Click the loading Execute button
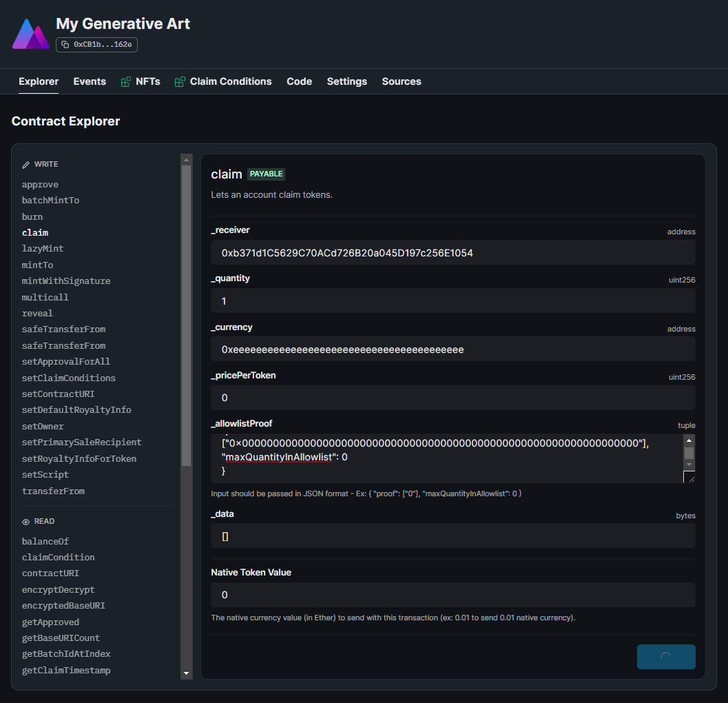The height and width of the screenshot is (703, 728). [666, 657]
